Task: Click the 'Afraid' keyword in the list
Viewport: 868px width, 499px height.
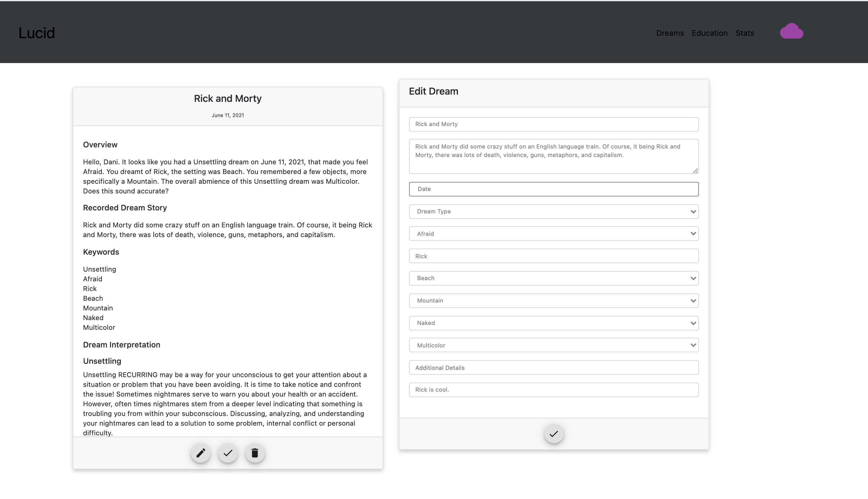Action: tap(92, 279)
